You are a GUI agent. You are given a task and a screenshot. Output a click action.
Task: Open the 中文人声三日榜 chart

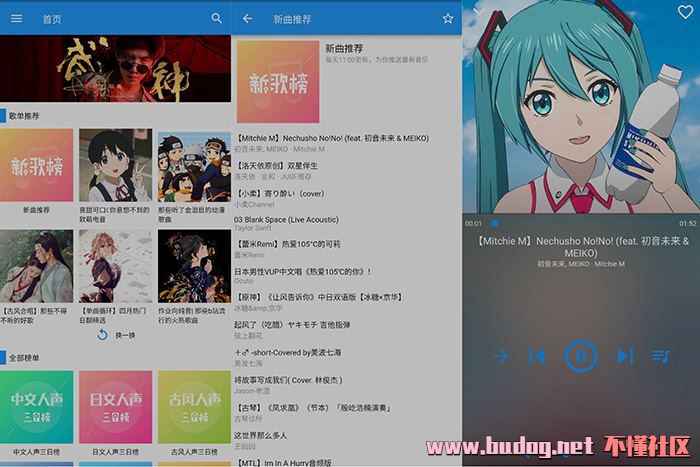(37, 407)
